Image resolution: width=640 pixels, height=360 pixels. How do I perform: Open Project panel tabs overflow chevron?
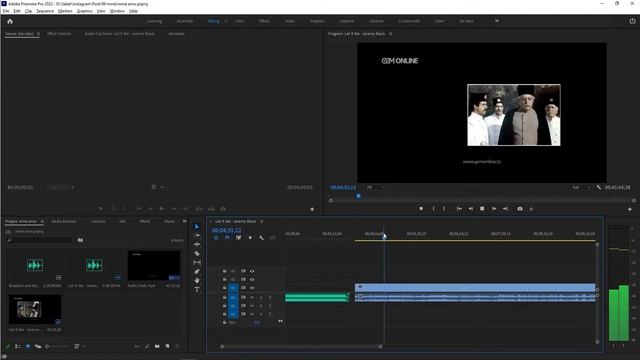coord(184,221)
